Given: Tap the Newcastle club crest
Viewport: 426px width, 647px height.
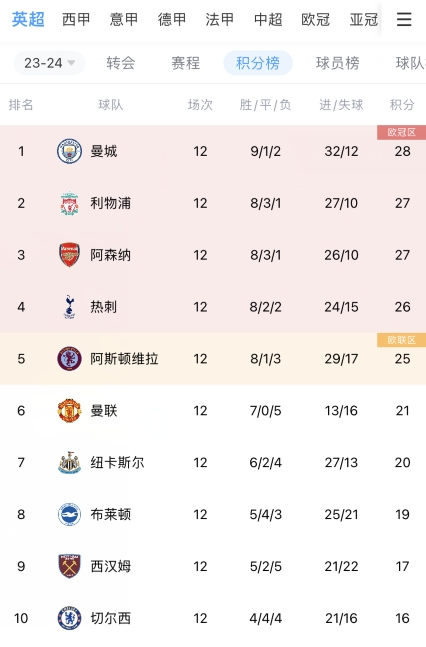Looking at the screenshot, I should click(x=69, y=463).
